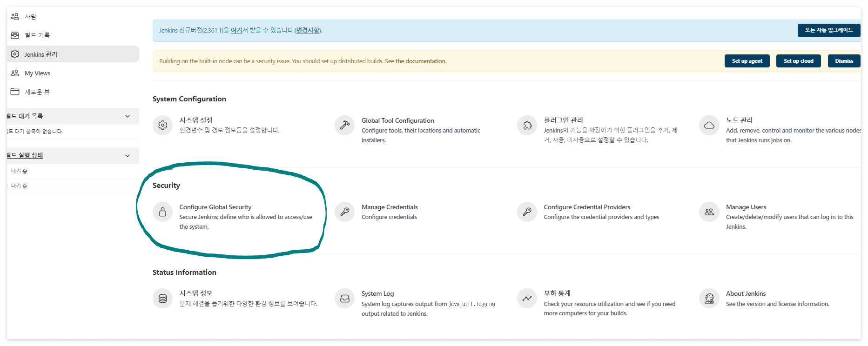This screenshot has height=346, width=868.
Task: Click the Jenkins 관리 gear icon in sidebar
Action: 15,54
